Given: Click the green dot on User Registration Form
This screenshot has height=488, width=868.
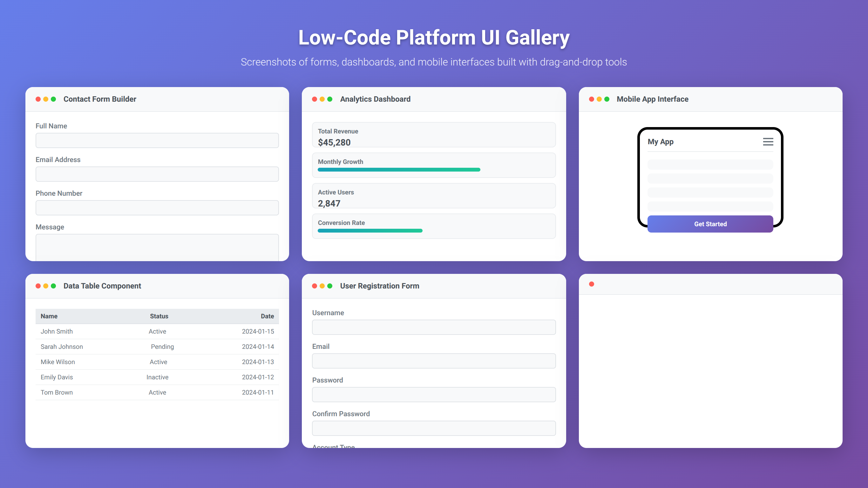Looking at the screenshot, I should (330, 286).
